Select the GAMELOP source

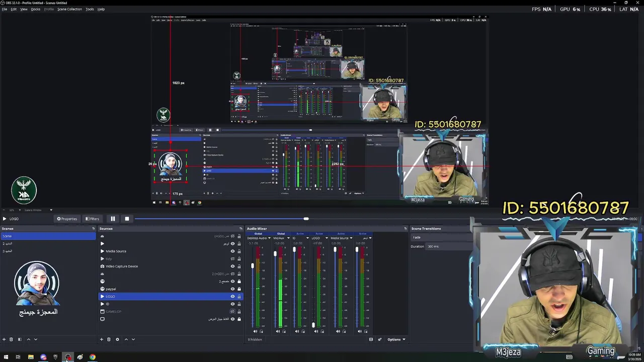click(170, 312)
